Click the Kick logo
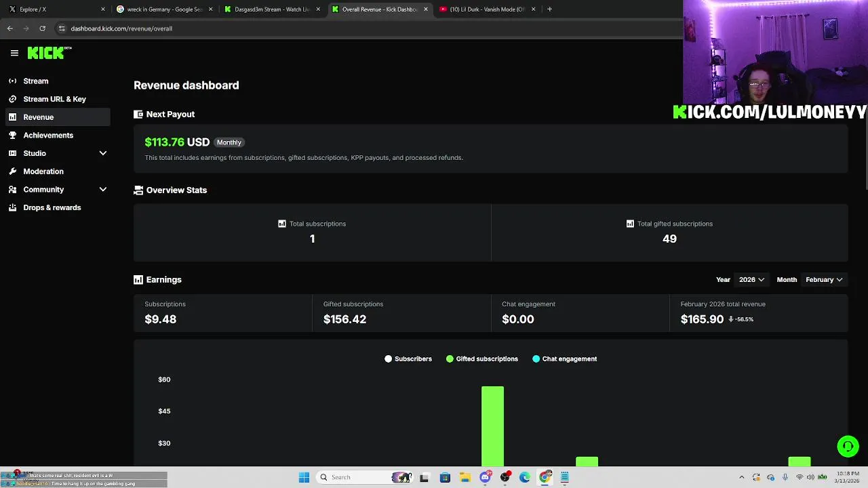Viewport: 868px width, 488px height. [50, 53]
